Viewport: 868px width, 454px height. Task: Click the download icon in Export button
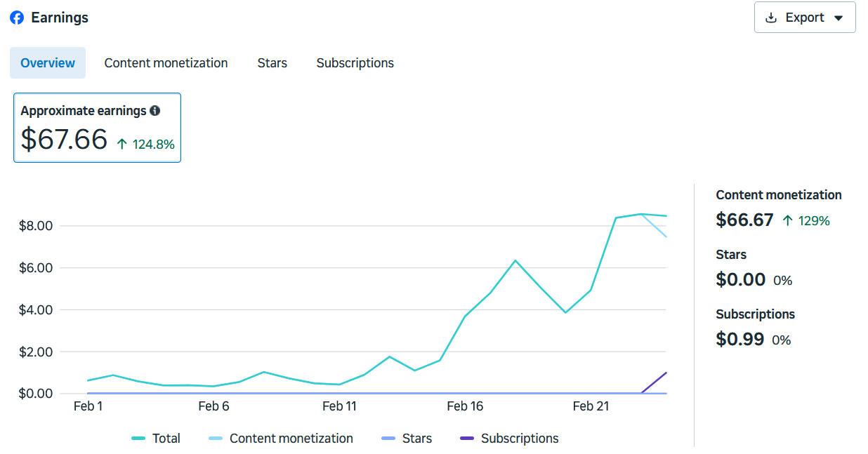coord(771,18)
